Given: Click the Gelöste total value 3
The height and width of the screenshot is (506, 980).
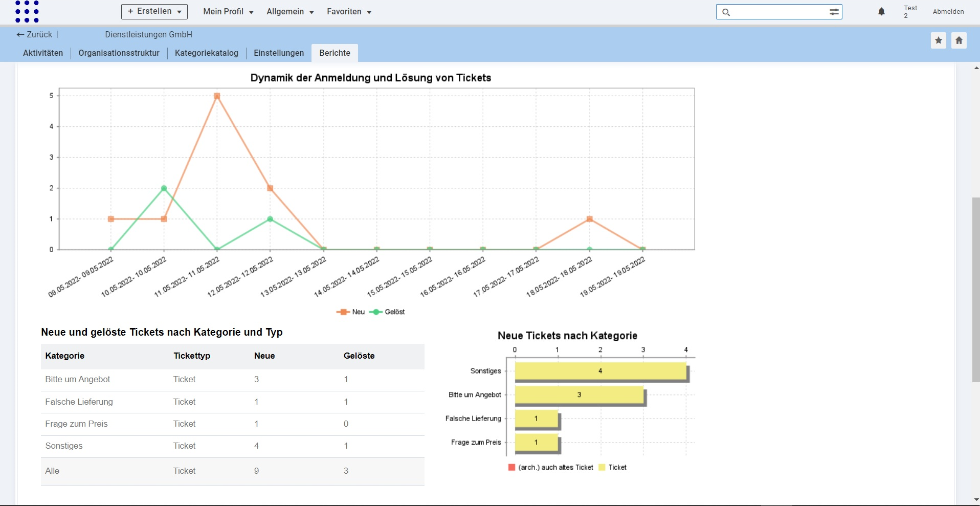Looking at the screenshot, I should coord(346,471).
